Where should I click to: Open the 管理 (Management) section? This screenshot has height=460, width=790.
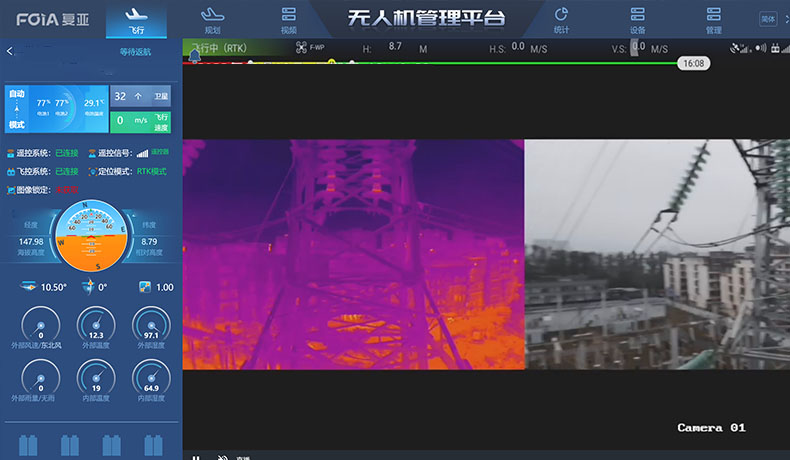click(713, 20)
